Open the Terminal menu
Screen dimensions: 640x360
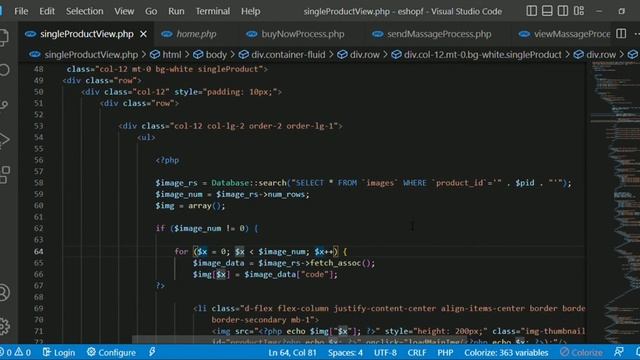click(213, 11)
